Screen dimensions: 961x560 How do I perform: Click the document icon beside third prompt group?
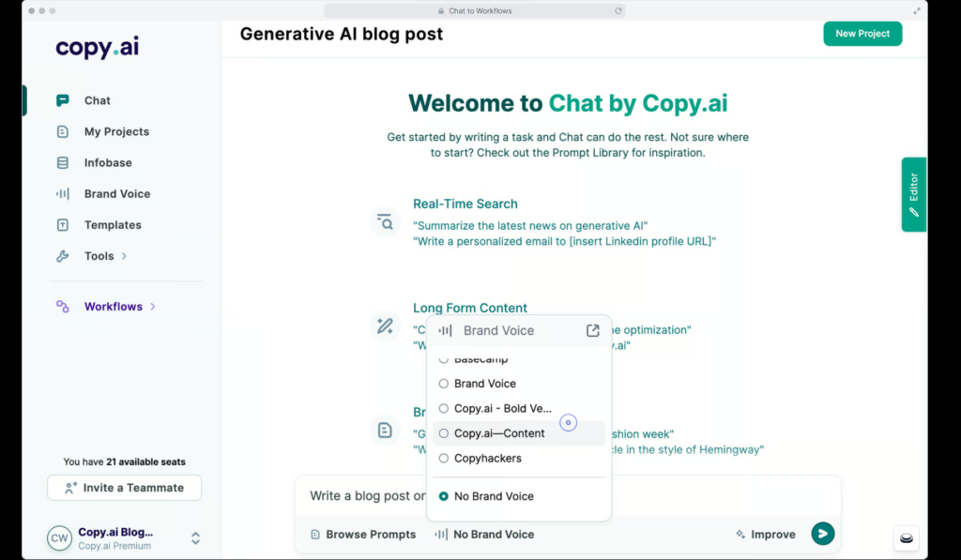click(x=385, y=431)
